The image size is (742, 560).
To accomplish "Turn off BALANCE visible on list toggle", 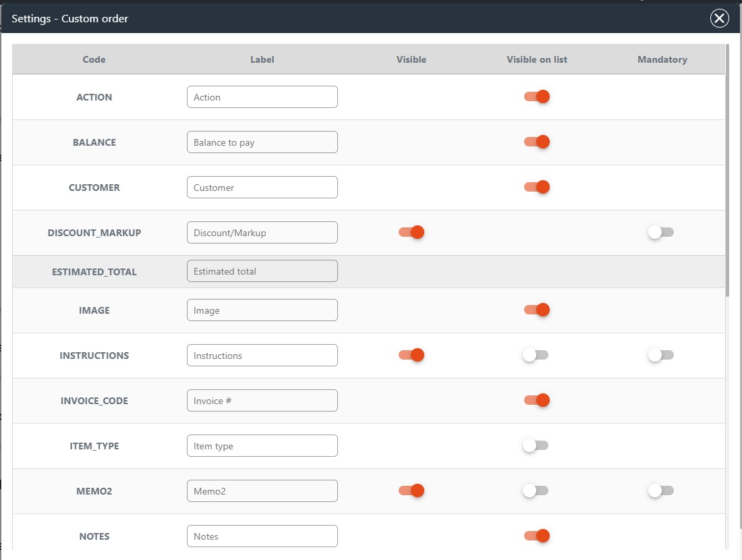I will [537, 142].
